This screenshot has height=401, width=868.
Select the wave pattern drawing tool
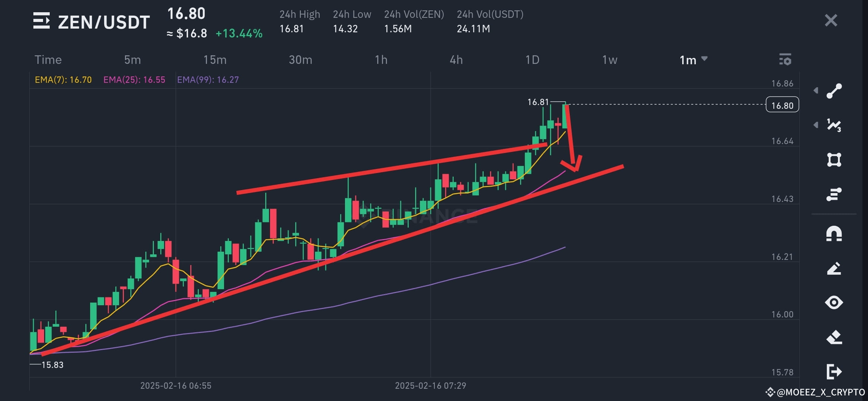pyautogui.click(x=834, y=125)
